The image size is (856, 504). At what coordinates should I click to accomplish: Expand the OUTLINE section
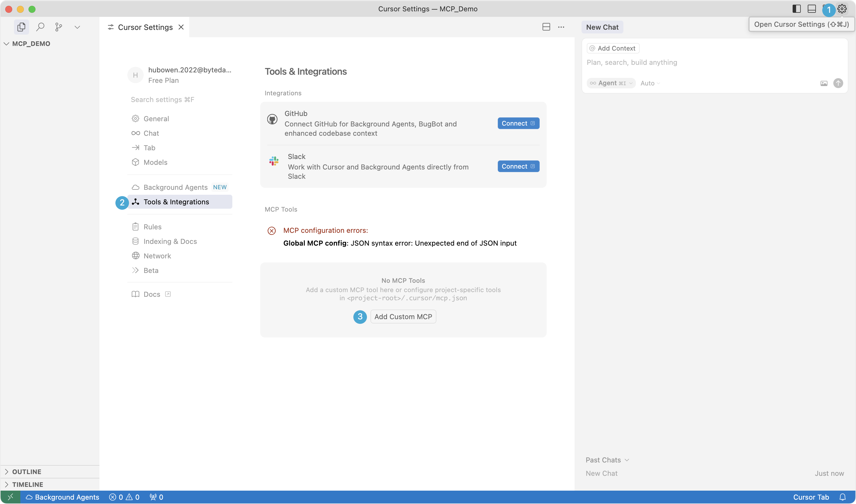26,471
